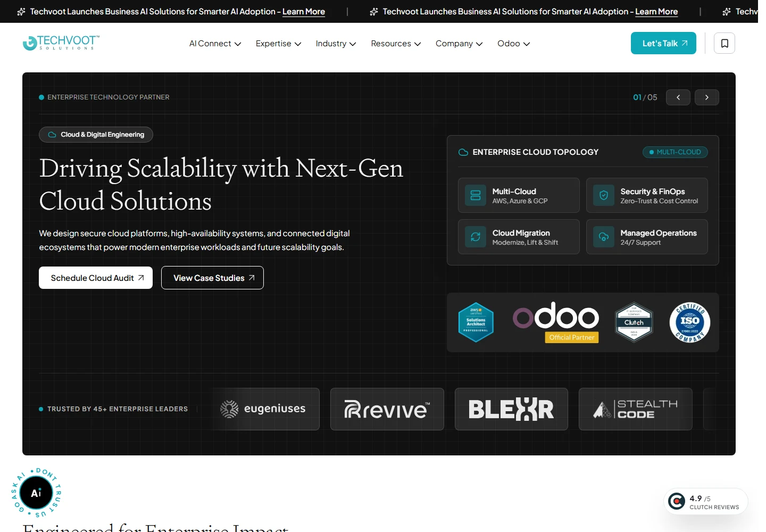Click second Learn More announcement link

click(x=656, y=12)
